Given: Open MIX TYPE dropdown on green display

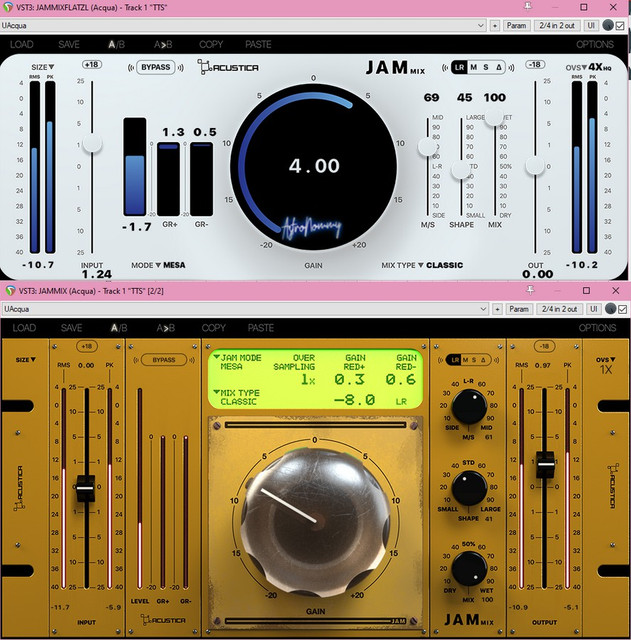Looking at the screenshot, I should pyautogui.click(x=237, y=397).
